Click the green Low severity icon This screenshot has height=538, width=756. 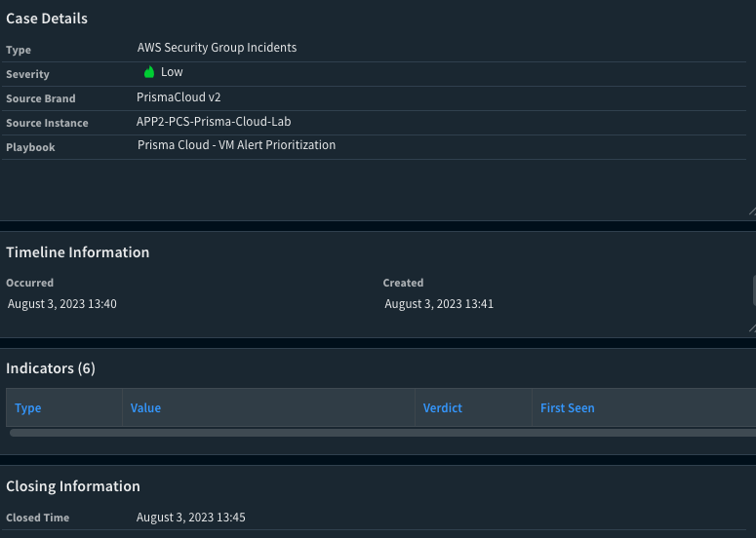coord(149,72)
